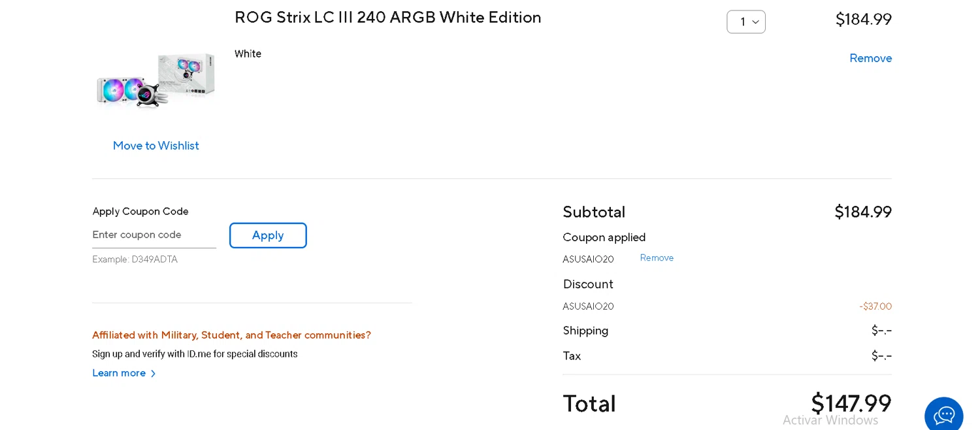The width and height of the screenshot is (980, 430).
Task: Follow the Learn more link
Action: coord(119,373)
